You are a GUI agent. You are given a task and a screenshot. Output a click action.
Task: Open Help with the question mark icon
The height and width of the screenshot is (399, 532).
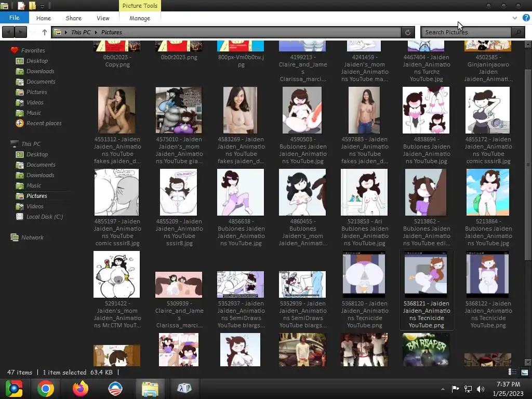coord(526,18)
